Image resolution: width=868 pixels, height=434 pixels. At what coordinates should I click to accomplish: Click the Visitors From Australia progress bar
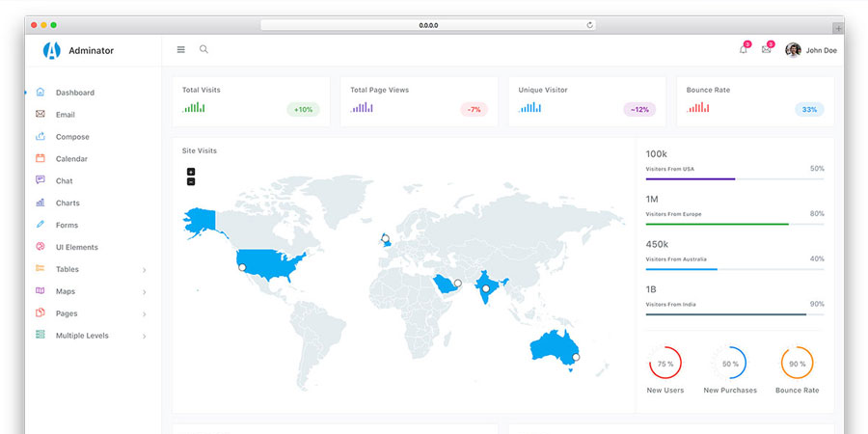(735, 269)
